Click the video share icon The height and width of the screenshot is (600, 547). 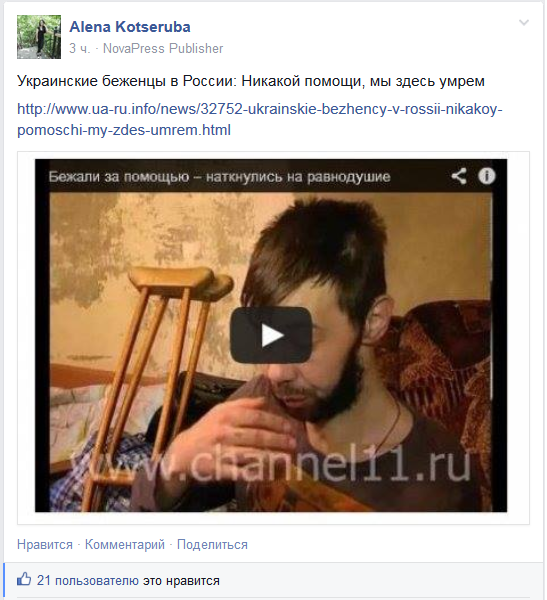[x=458, y=176]
